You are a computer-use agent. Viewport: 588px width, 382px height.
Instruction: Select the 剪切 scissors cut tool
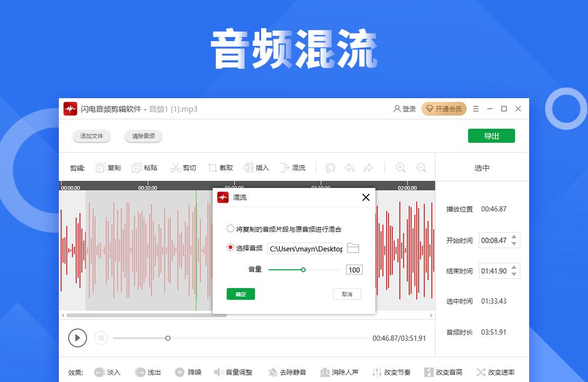click(x=183, y=167)
